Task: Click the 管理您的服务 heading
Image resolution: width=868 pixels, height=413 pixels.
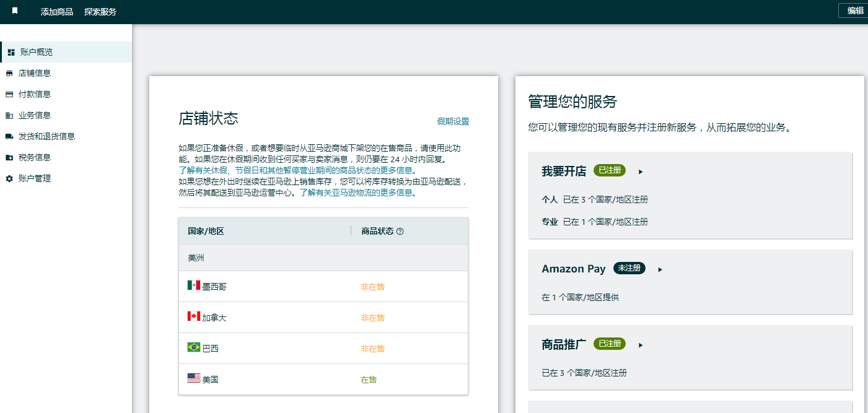Action: pyautogui.click(x=572, y=102)
